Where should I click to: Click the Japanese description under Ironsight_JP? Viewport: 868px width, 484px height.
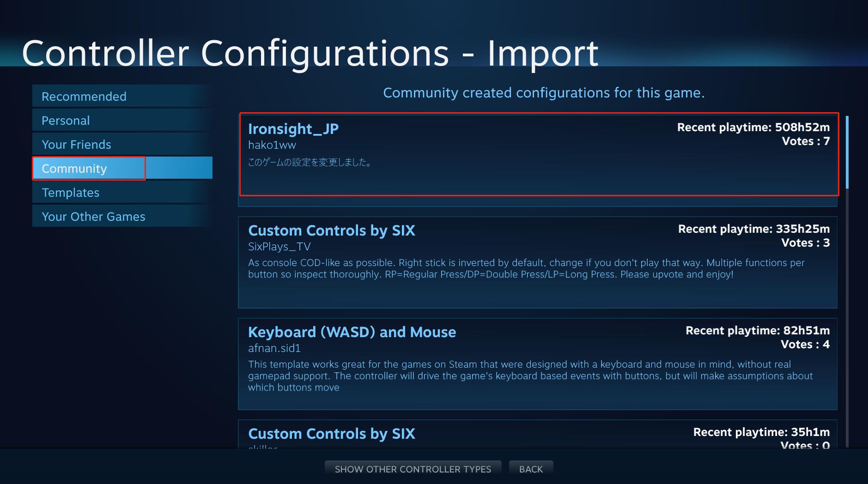coord(310,163)
